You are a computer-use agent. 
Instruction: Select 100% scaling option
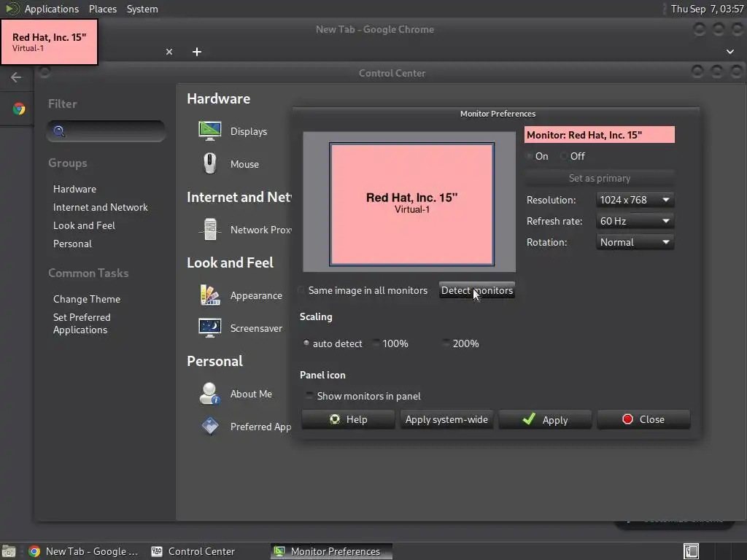[x=376, y=343]
